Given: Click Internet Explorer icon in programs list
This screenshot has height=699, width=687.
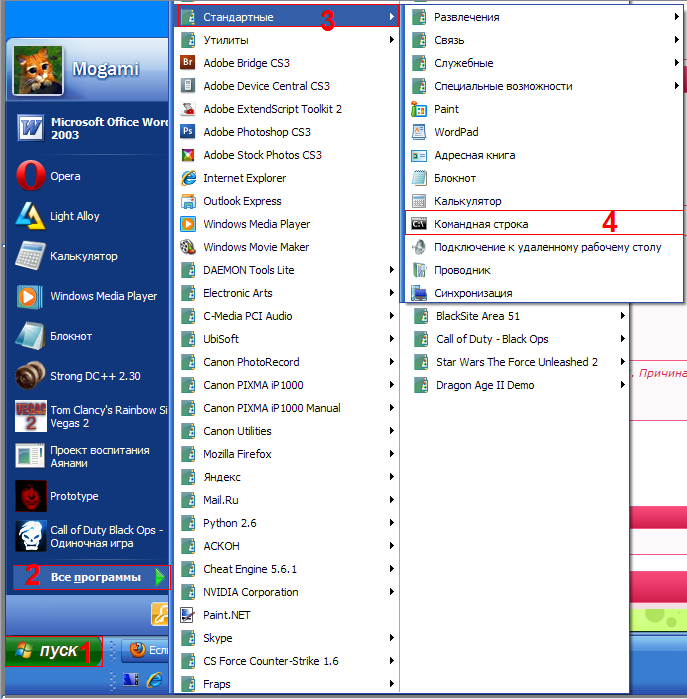Looking at the screenshot, I should 188,178.
